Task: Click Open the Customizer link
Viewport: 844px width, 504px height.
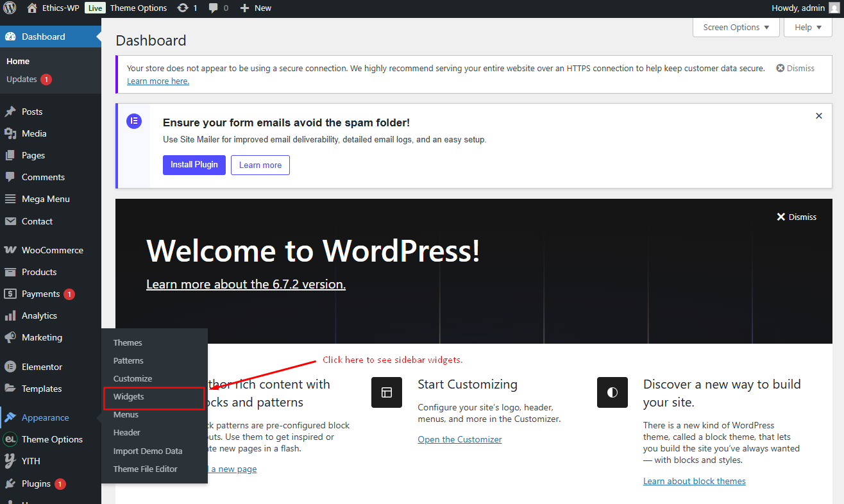Action: tap(460, 439)
